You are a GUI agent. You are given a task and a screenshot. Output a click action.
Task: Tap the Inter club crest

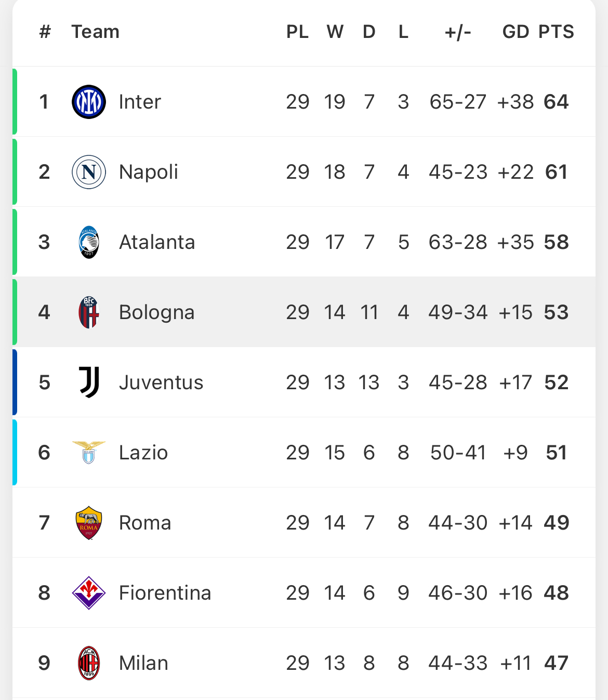point(89,102)
